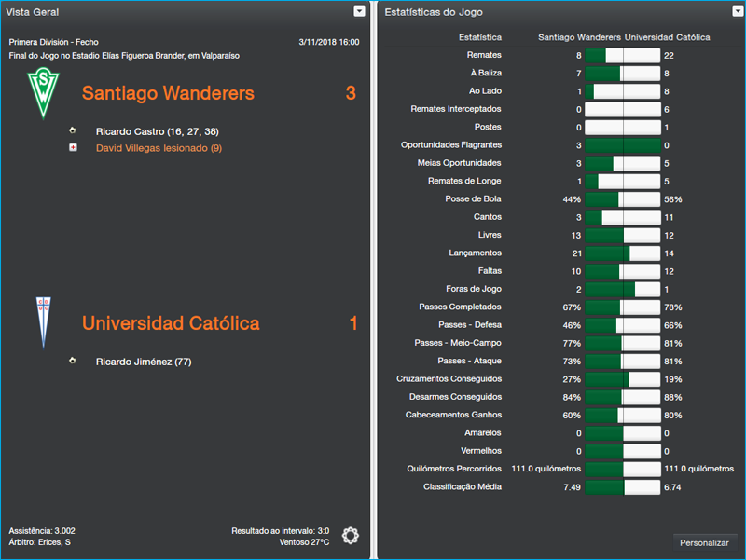This screenshot has width=746, height=560.
Task: Click the Remates statistic bar
Action: click(623, 54)
